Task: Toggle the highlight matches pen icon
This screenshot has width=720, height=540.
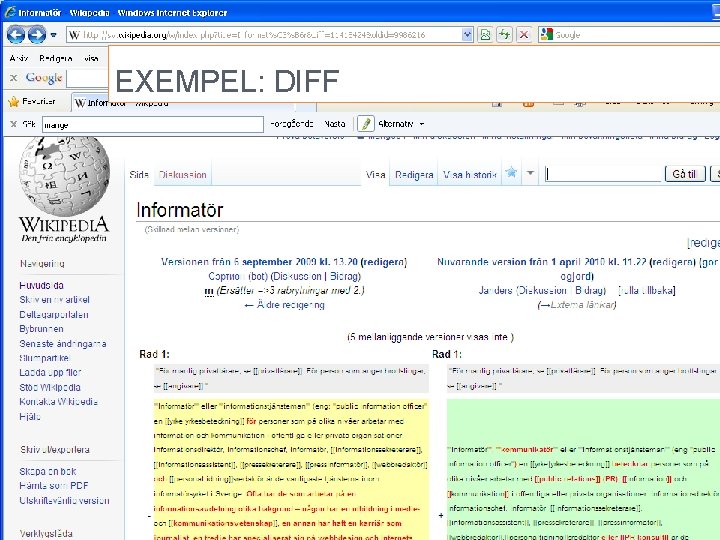Action: [x=366, y=124]
